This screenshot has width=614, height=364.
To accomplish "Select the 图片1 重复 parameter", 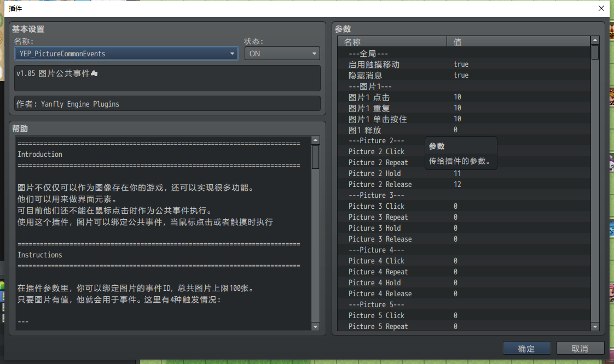I will pos(464,108).
